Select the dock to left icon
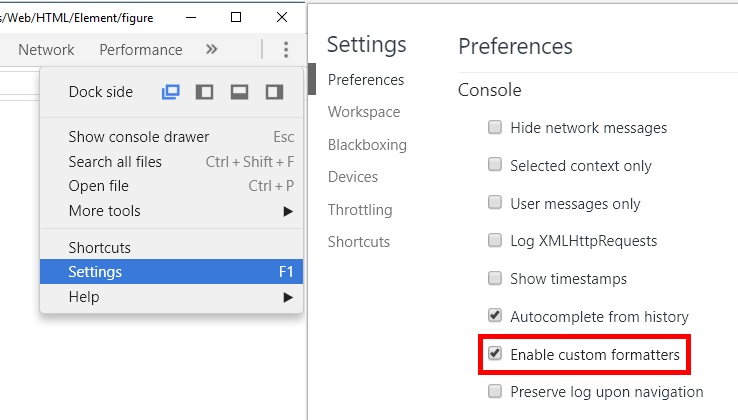 click(x=205, y=92)
